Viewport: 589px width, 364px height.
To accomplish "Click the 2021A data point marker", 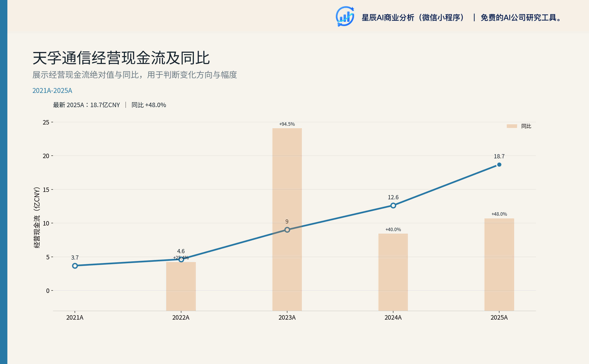I will pos(75,266).
